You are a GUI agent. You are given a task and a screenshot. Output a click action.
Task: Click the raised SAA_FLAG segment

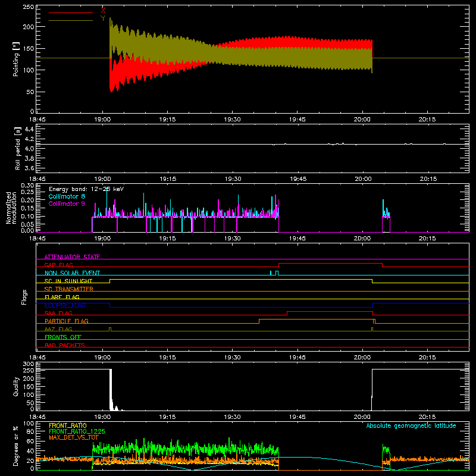tap(330, 311)
